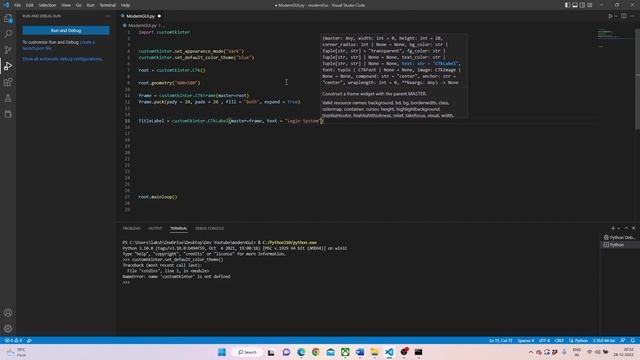Open the Xbox app from the taskbar
The height and width of the screenshot is (360, 640).
[345, 352]
